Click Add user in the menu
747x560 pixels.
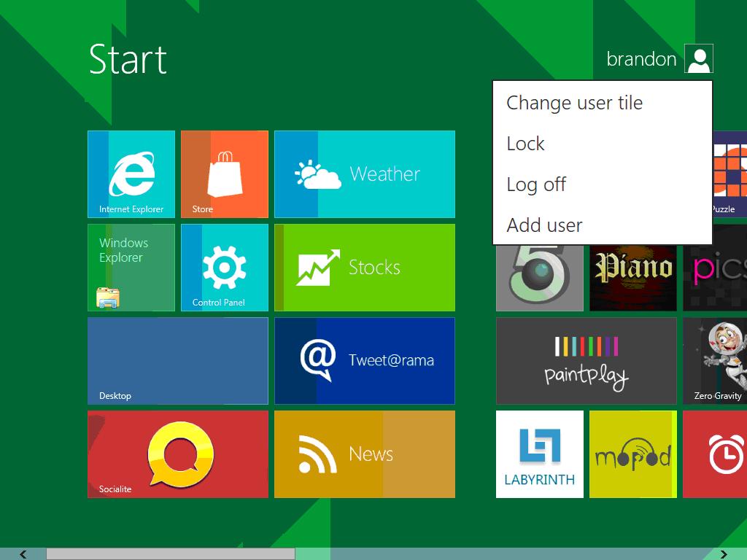point(544,225)
